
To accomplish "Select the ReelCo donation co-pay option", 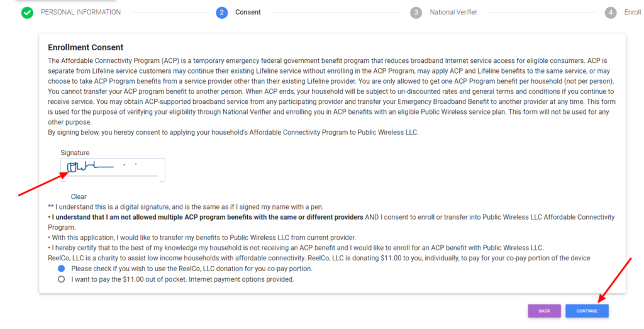I will click(x=61, y=269).
